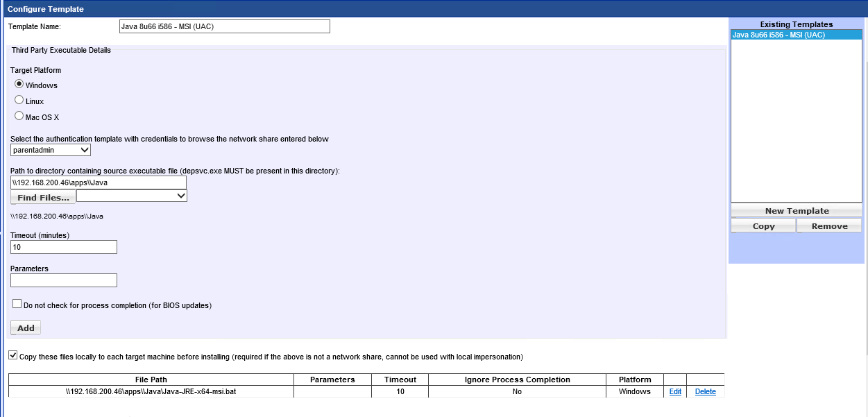Viewport: 868px width, 417px height.
Task: Choose Mac OS X as target platform
Action: (19, 116)
